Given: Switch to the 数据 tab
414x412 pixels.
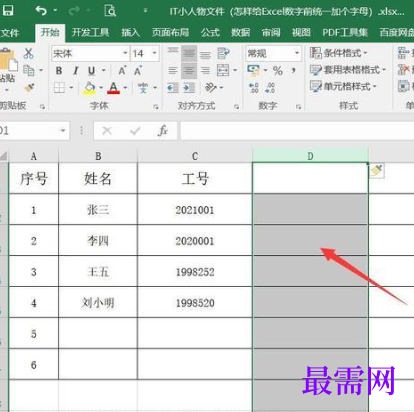Looking at the screenshot, I should click(x=240, y=32).
